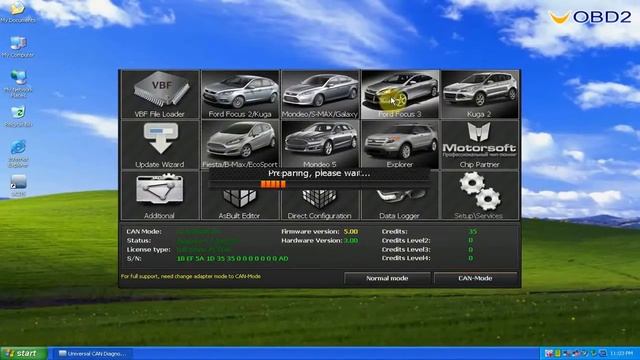
Task: Switch adapter to Normal mode
Action: point(387,278)
